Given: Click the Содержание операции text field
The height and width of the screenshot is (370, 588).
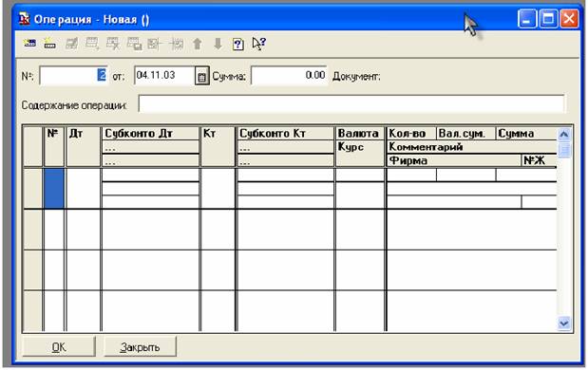Looking at the screenshot, I should click(351, 103).
